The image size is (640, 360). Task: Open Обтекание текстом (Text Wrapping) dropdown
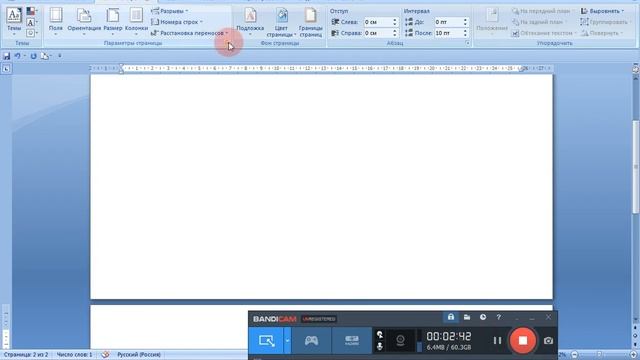pyautogui.click(x=544, y=33)
